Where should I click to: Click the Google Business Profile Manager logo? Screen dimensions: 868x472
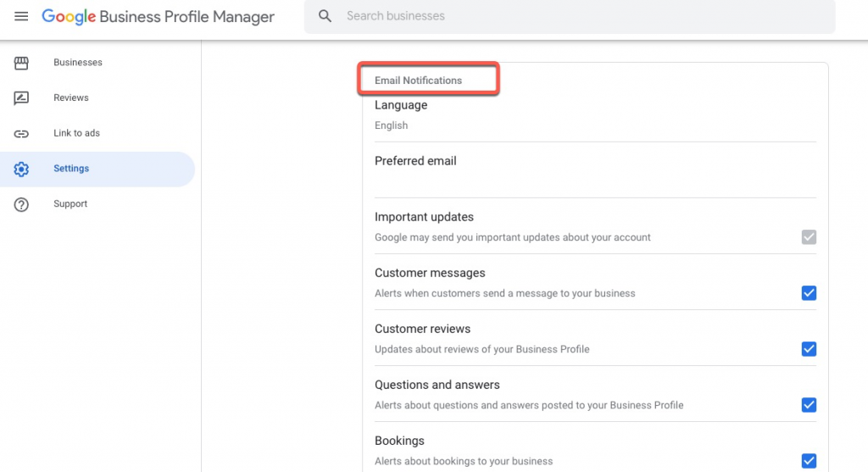tap(158, 17)
